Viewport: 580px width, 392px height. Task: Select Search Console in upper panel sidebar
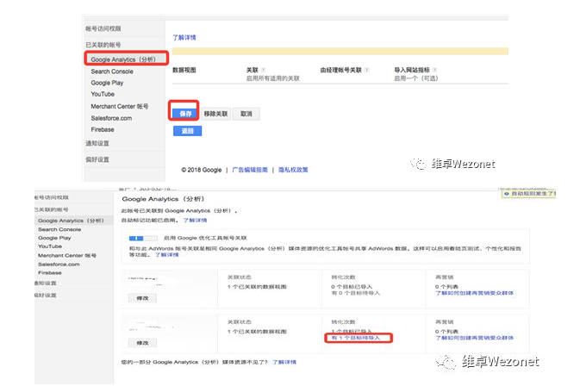[x=112, y=72]
